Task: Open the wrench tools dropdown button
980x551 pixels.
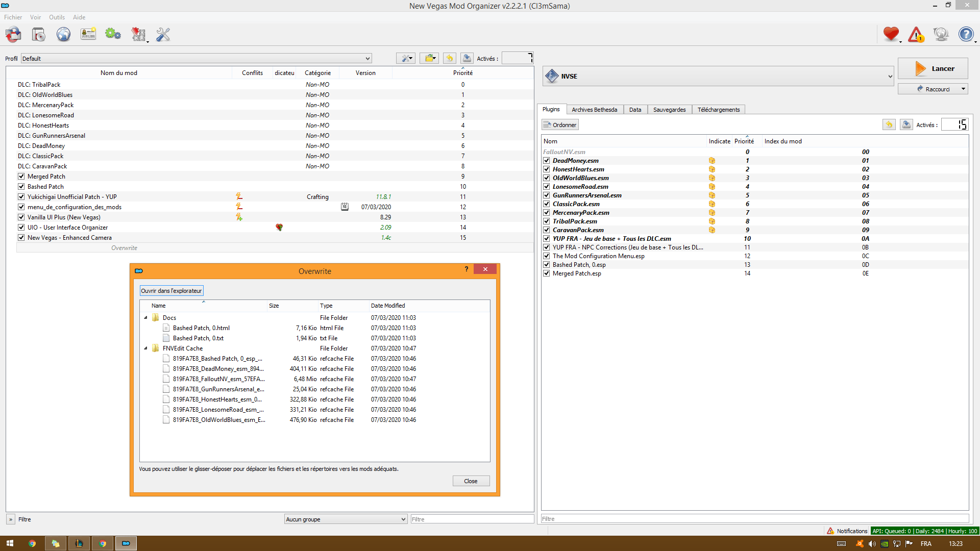Action: [x=406, y=58]
